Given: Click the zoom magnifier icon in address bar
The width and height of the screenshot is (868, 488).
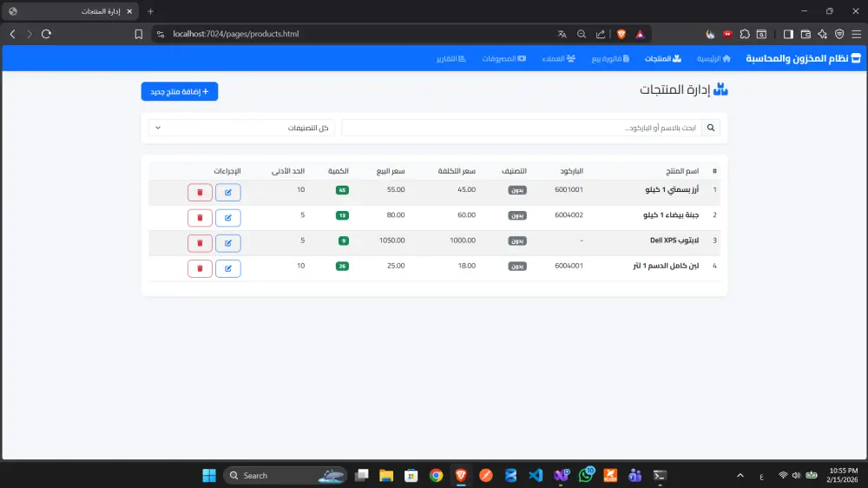Looking at the screenshot, I should (582, 34).
